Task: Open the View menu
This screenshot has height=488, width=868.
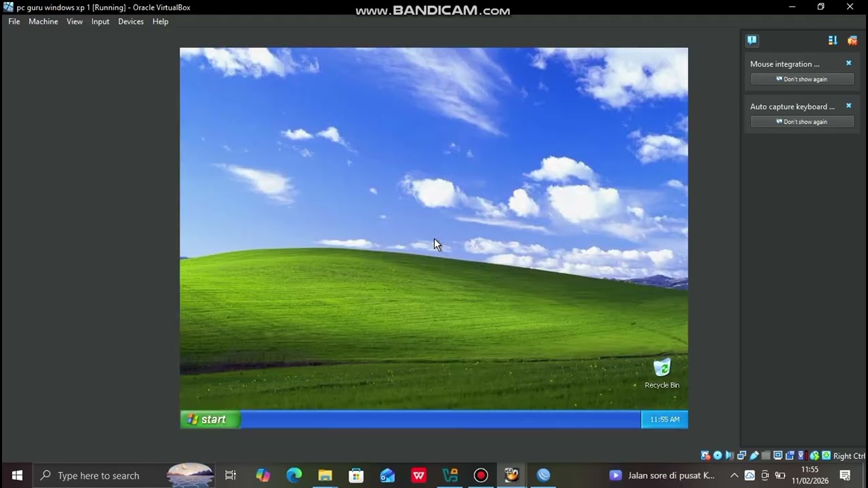Action: pyautogui.click(x=75, y=22)
